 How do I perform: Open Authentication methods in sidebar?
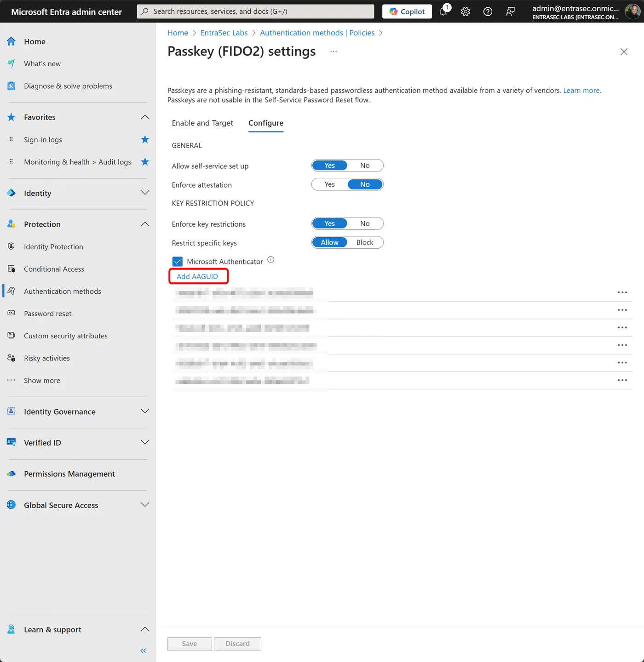tap(63, 291)
